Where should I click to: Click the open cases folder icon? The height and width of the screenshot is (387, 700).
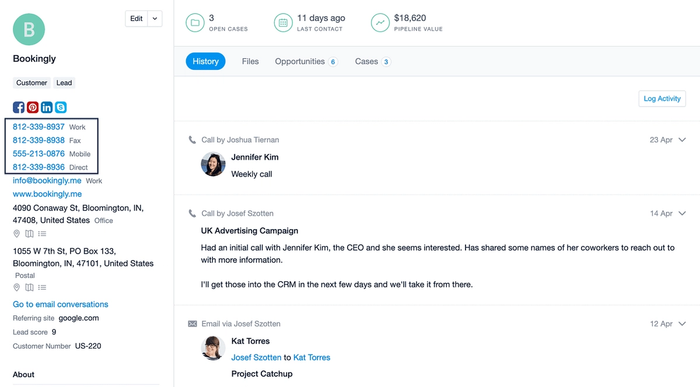click(195, 22)
